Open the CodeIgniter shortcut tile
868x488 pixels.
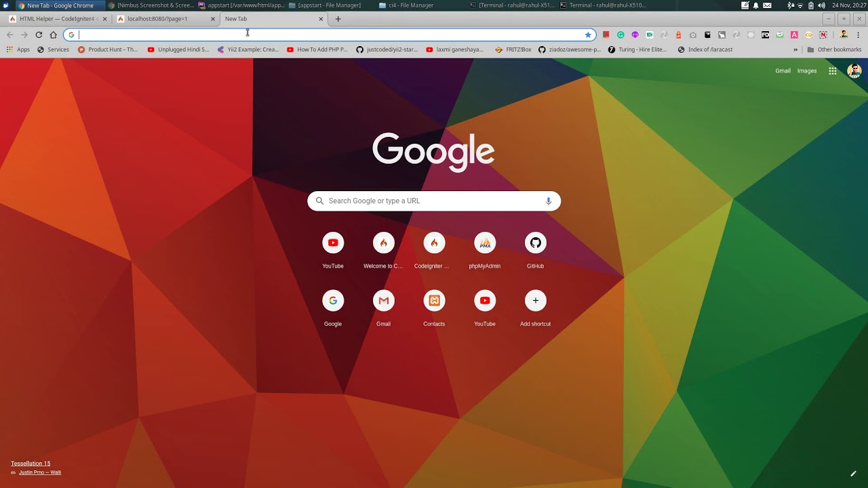[x=434, y=250]
